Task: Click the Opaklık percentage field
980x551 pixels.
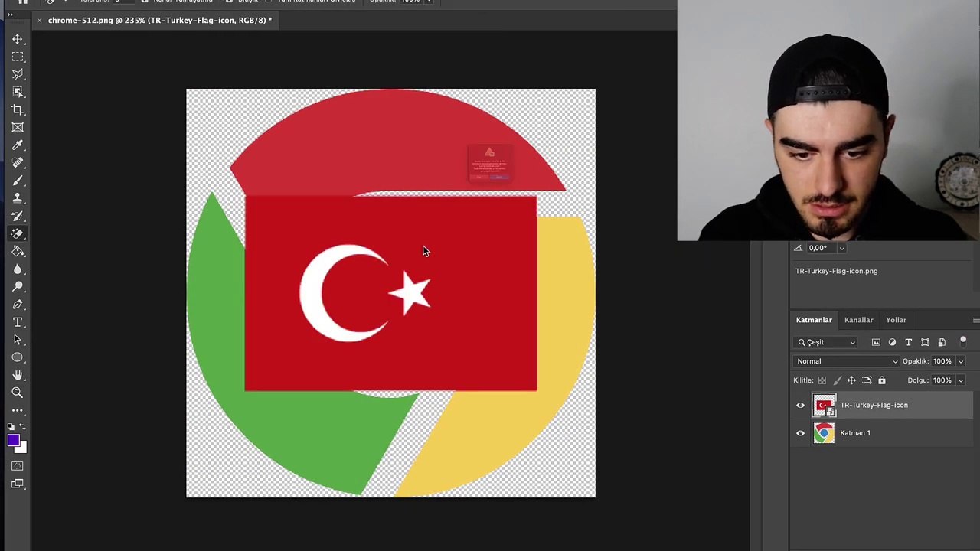Action: point(942,361)
